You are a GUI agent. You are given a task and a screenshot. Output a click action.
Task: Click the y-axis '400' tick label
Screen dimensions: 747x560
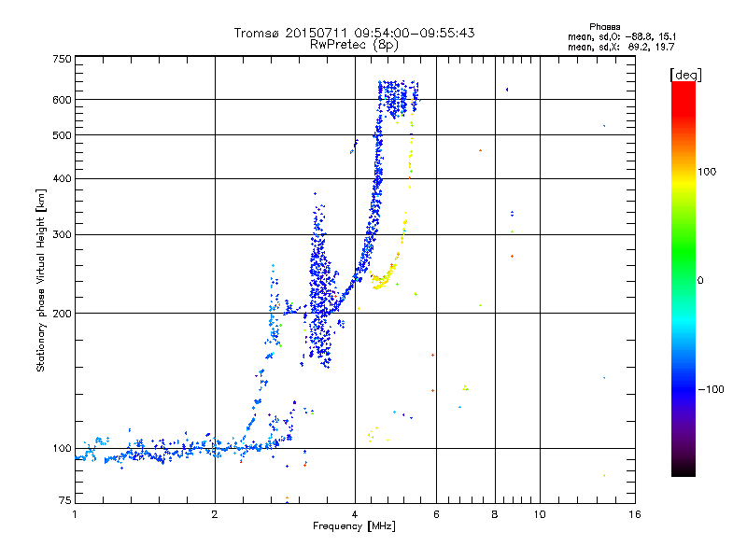tap(62, 179)
